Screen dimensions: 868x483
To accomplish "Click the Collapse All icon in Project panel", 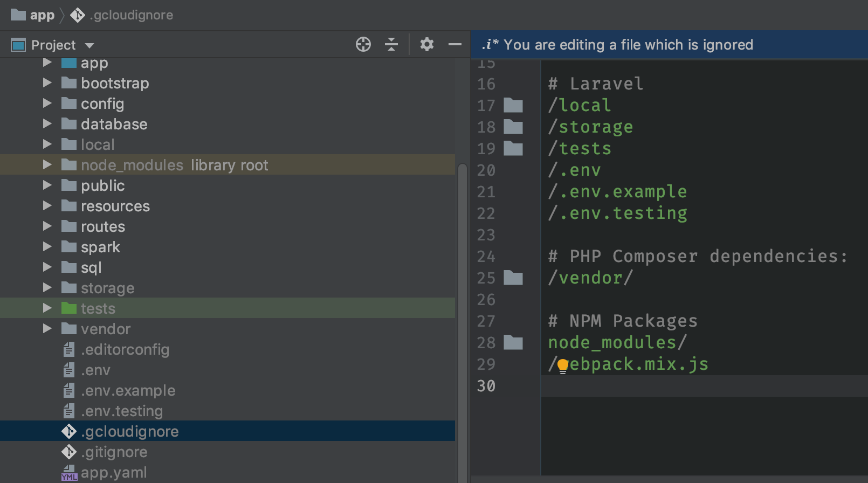I will point(391,44).
